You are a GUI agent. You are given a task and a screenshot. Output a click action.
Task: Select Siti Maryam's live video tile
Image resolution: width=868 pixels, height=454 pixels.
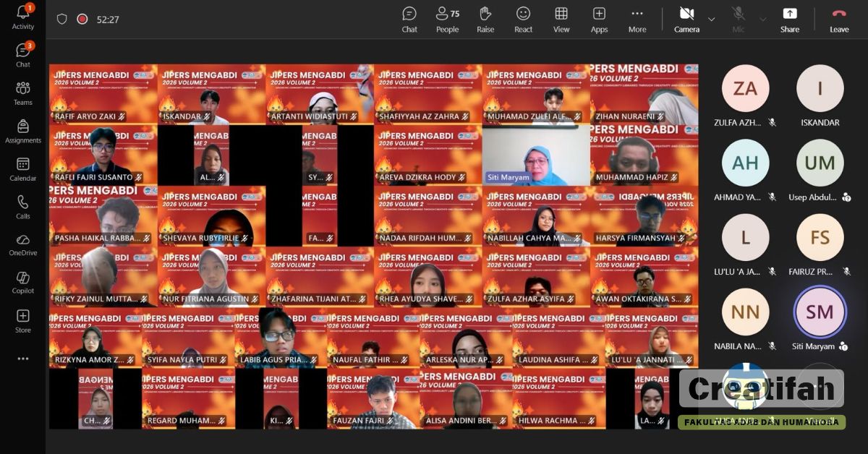pyautogui.click(x=536, y=155)
